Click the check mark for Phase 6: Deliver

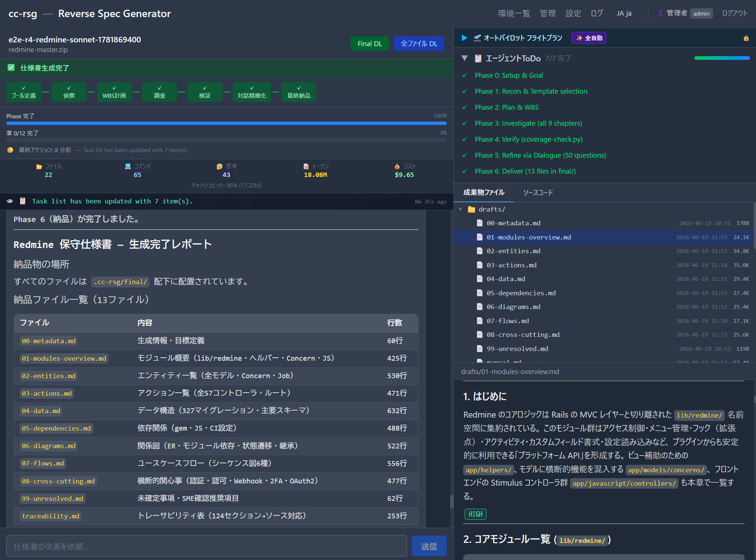click(x=465, y=171)
